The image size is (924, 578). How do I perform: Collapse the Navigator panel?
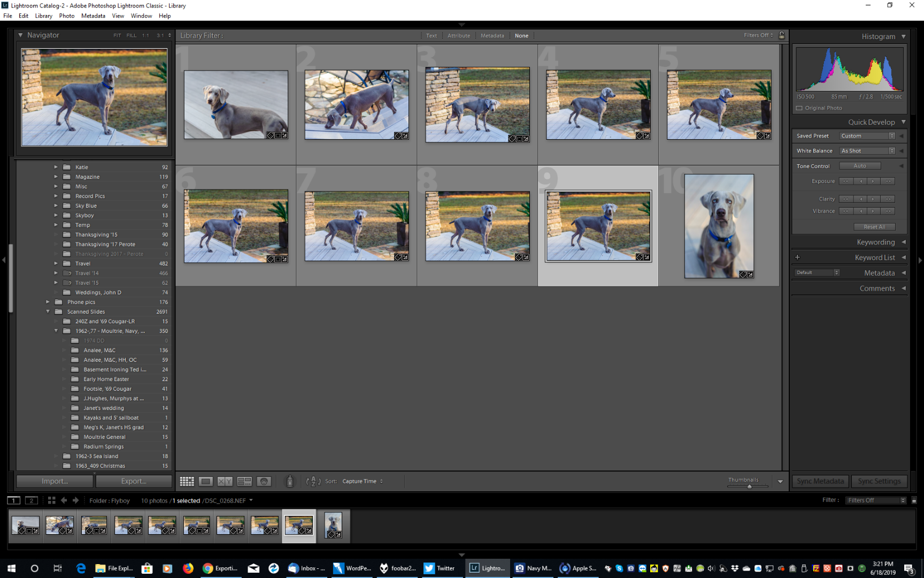pyautogui.click(x=20, y=35)
